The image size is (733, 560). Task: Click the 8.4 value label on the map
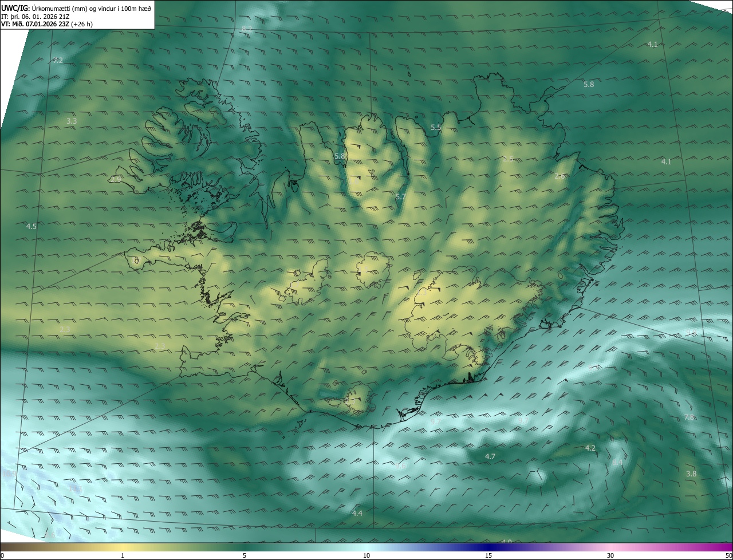click(617, 462)
